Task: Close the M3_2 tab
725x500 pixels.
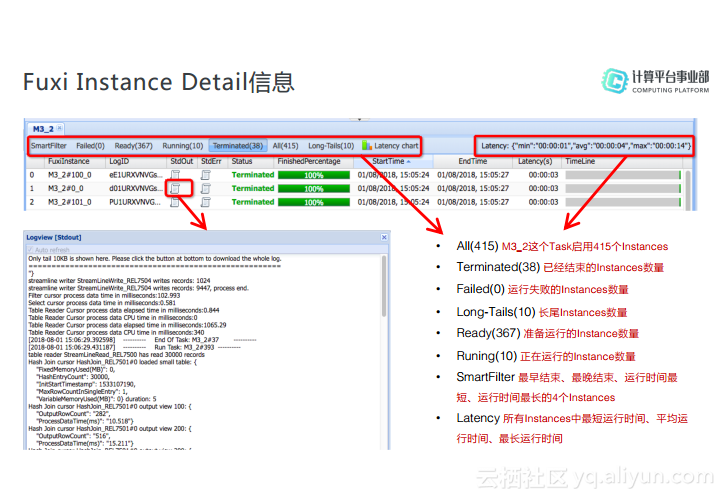Action: (x=60, y=128)
